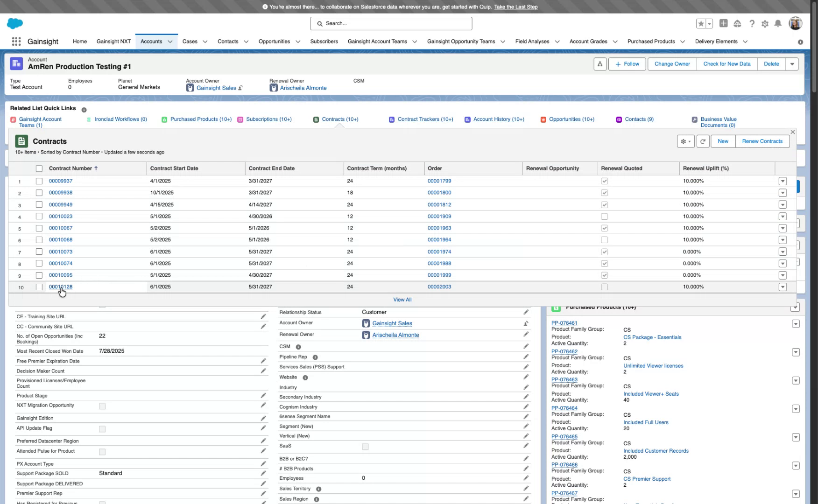This screenshot has width=818, height=504.
Task: Open the Help question mark icon
Action: (752, 23)
